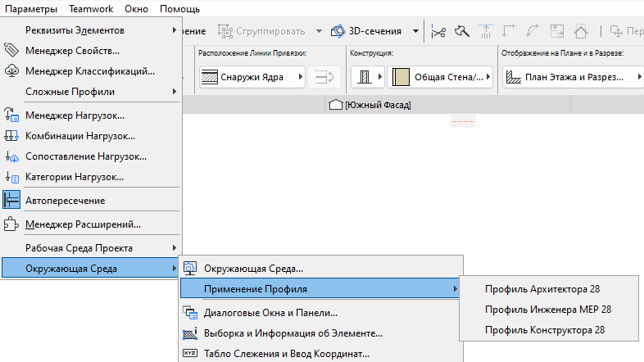Click the scissors trim tool icon
Screen dimensions: 644x362
click(438, 31)
